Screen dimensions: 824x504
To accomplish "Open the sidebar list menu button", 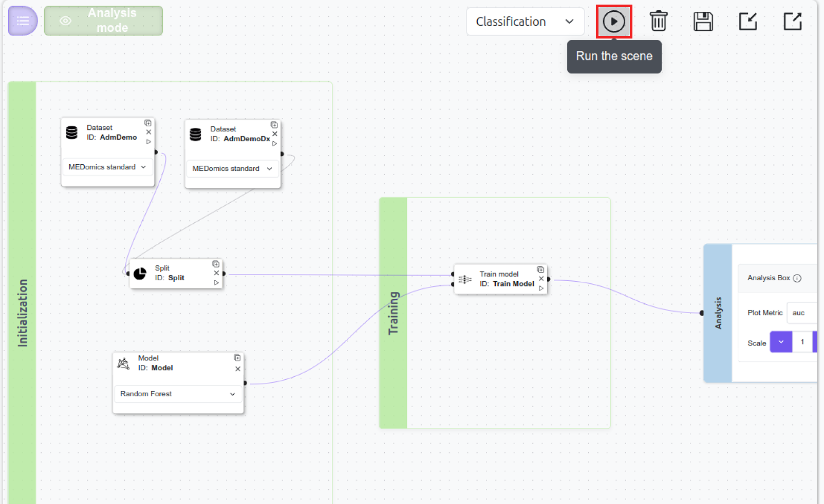I will 23,21.
